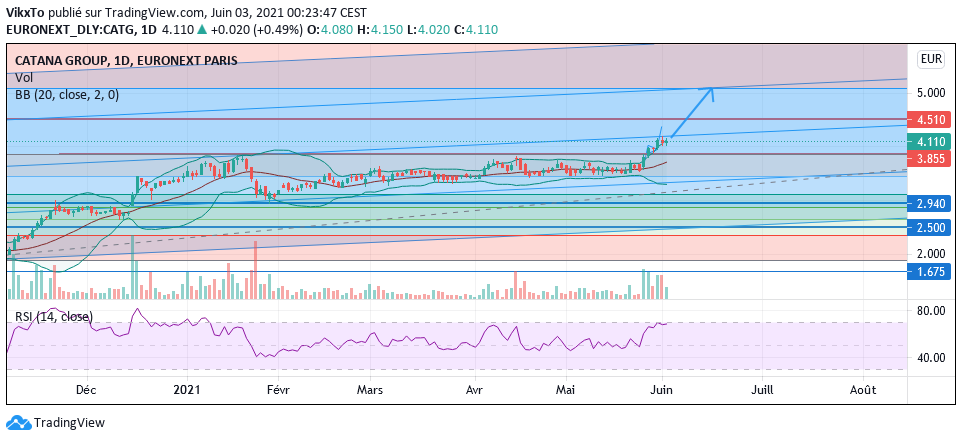Select the 4.110 current price label
962x441 pixels.
931,142
